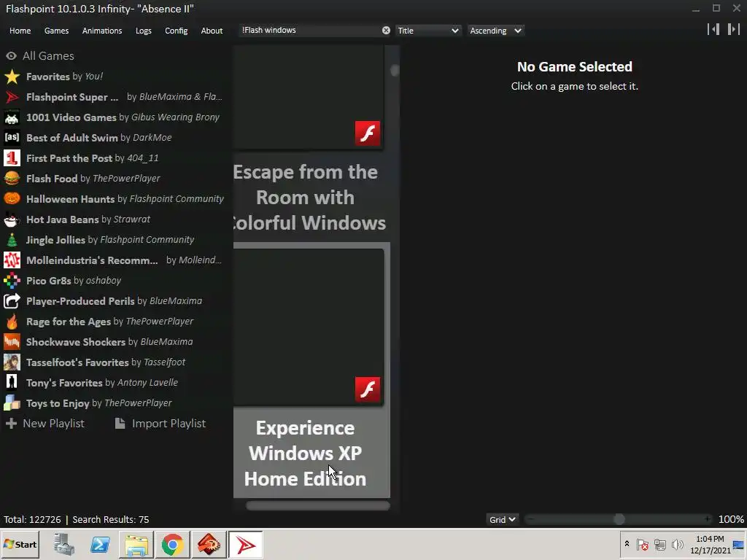Screen dimensions: 747x560
Task: Open the Title sort-by dropdown
Action: click(427, 31)
